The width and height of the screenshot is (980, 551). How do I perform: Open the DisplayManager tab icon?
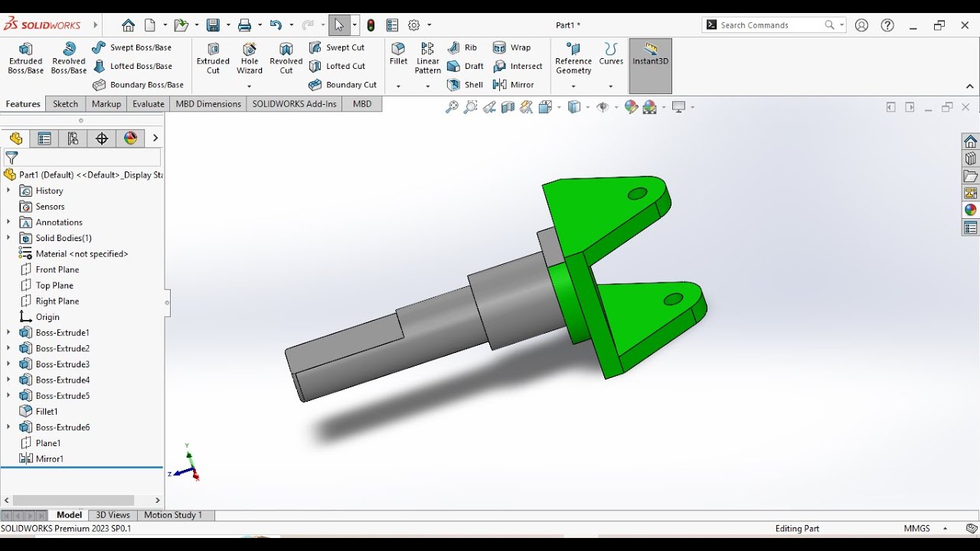pyautogui.click(x=131, y=139)
